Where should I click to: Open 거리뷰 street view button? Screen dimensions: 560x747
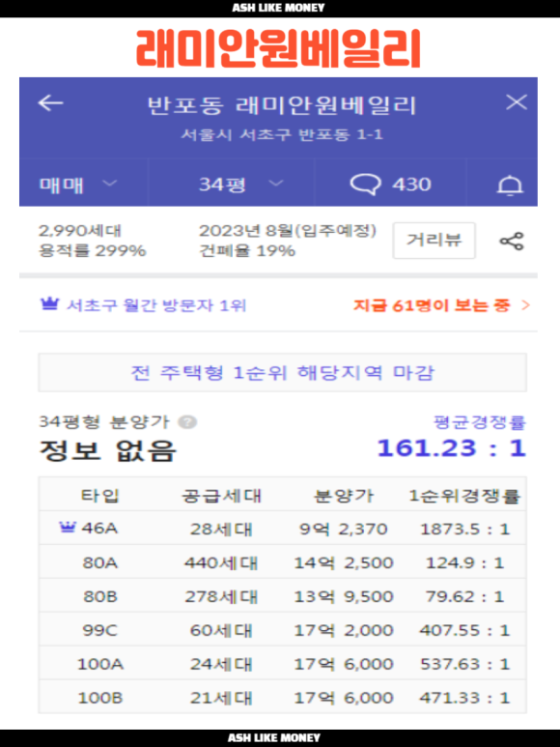434,241
